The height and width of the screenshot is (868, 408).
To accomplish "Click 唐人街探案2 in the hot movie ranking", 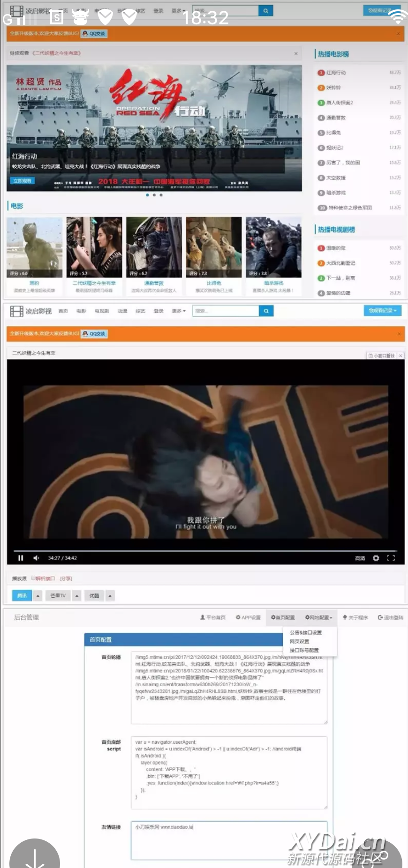I will point(340,103).
